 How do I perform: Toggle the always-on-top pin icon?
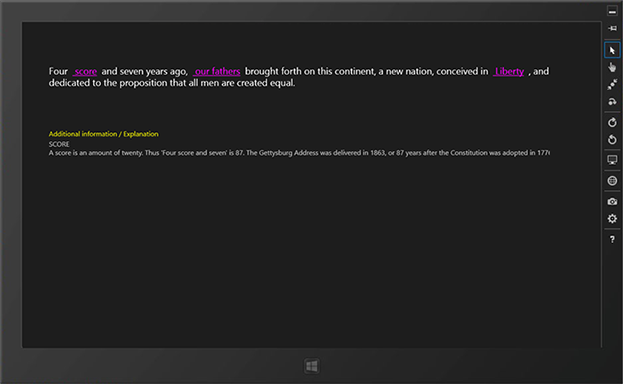pos(612,28)
